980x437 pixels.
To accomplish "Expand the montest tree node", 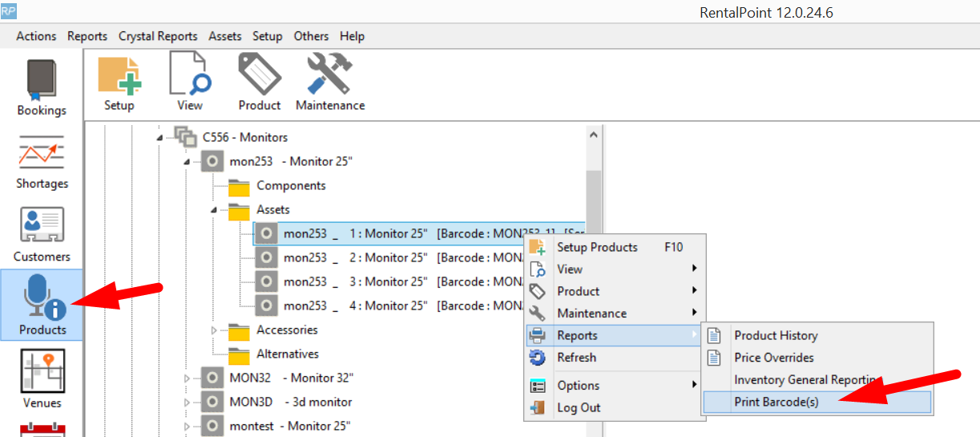I will pos(187,427).
